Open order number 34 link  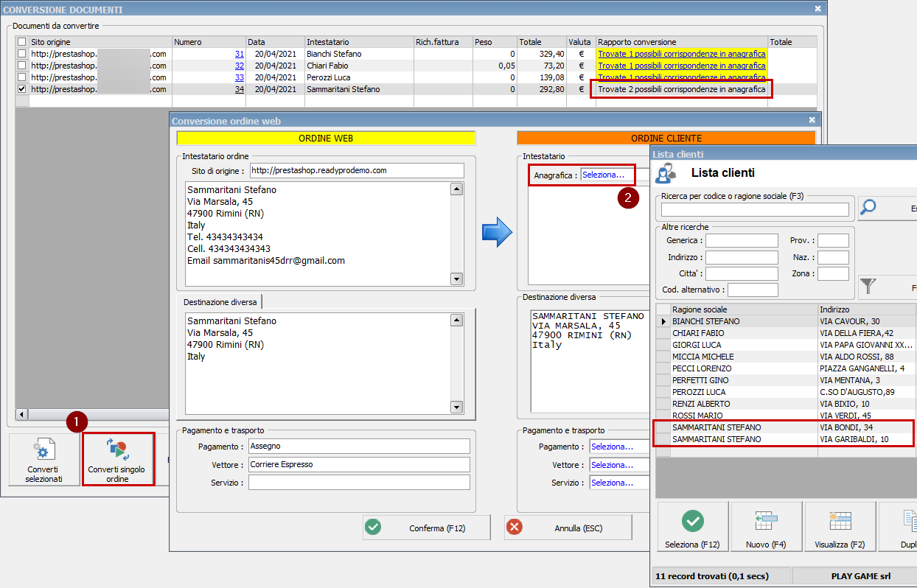(x=239, y=89)
